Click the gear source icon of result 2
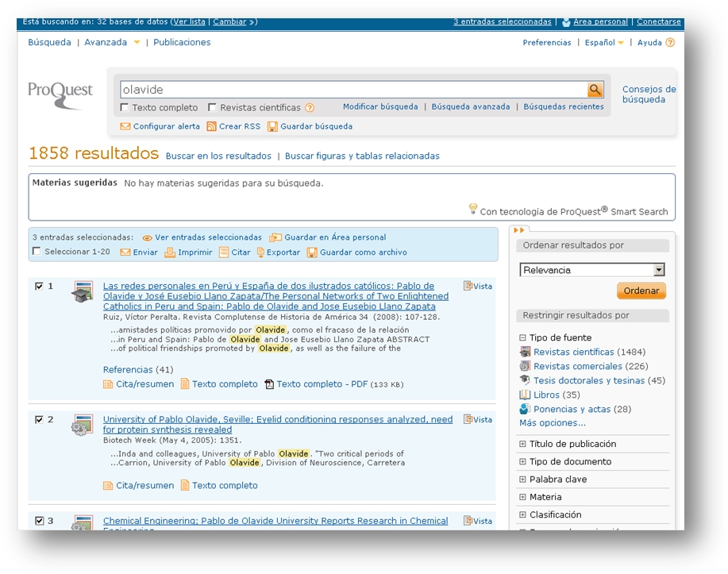The height and width of the screenshot is (574, 728). (83, 425)
